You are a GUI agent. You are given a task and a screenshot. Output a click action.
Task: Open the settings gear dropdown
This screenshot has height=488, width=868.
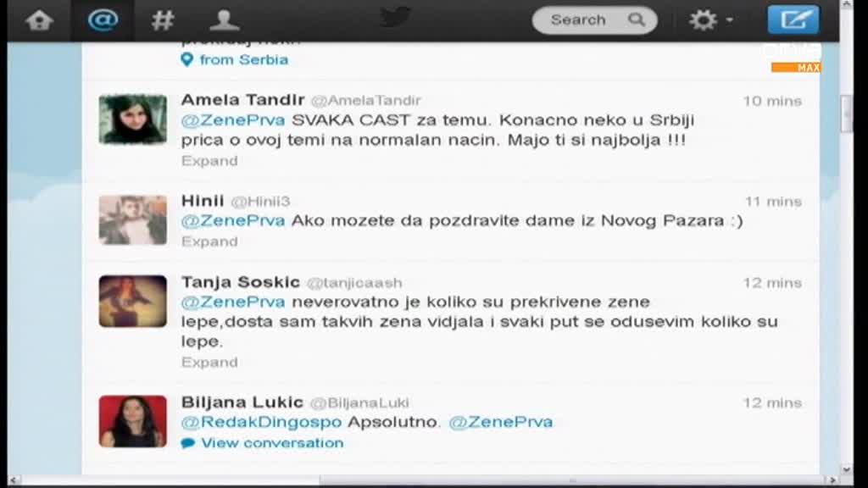(711, 20)
